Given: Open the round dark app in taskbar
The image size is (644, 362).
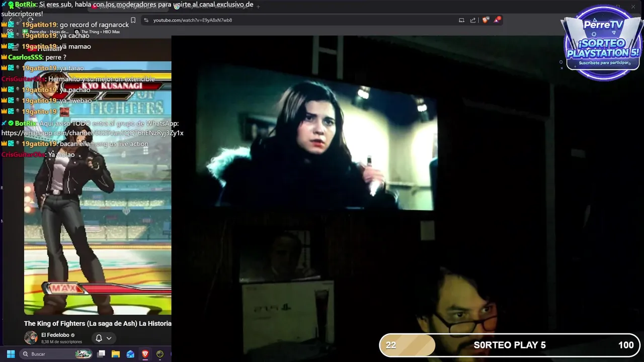Looking at the screenshot, I should [160, 354].
